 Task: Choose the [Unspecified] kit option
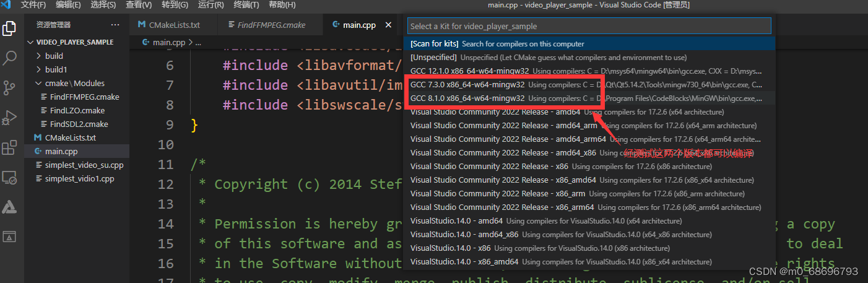[x=589, y=58]
